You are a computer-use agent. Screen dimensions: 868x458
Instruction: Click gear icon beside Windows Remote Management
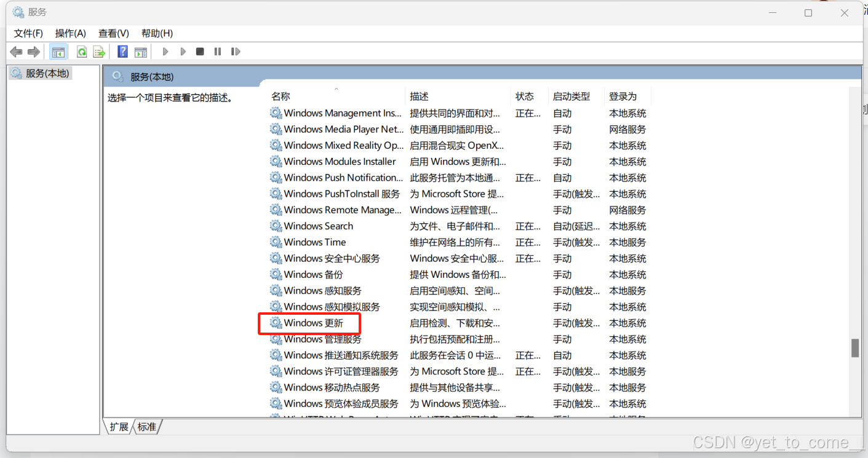click(276, 210)
